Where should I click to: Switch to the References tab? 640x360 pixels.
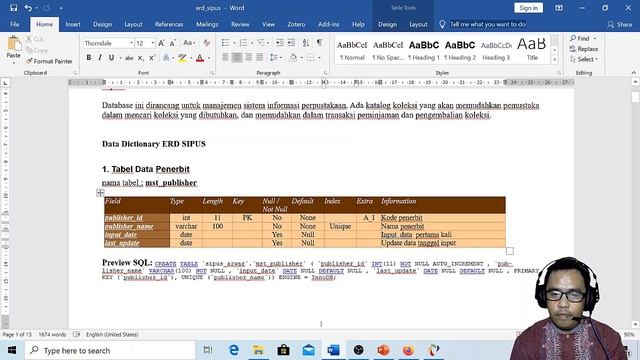pyautogui.click(x=169, y=24)
